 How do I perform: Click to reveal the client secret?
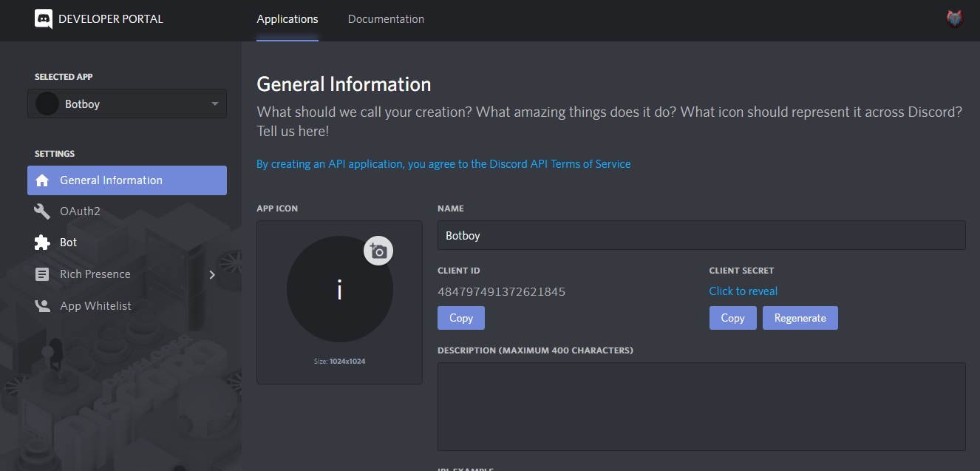tap(743, 291)
